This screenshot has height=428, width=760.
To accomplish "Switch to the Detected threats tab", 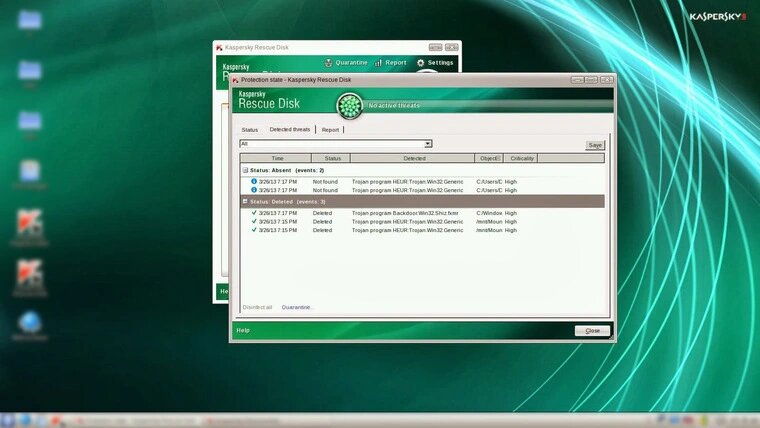I will click(x=289, y=129).
